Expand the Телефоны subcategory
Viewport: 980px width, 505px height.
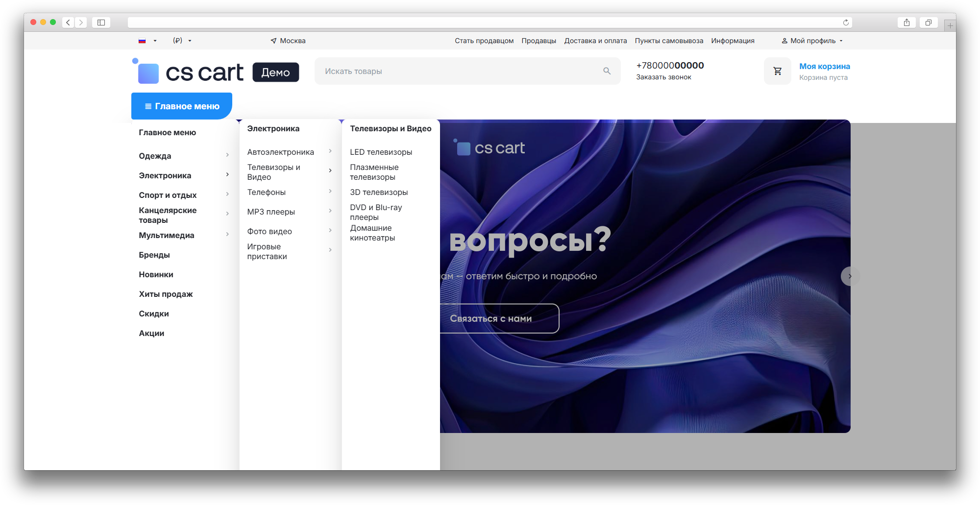tap(289, 192)
